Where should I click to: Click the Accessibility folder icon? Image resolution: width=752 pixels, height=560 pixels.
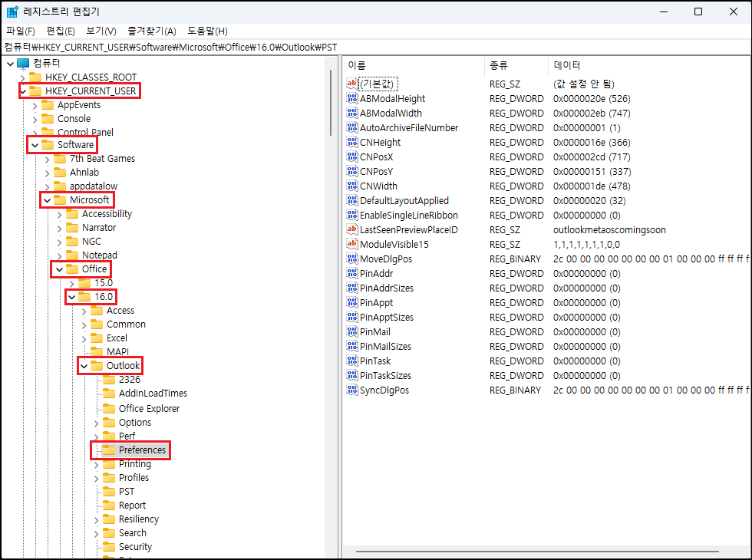pos(72,214)
